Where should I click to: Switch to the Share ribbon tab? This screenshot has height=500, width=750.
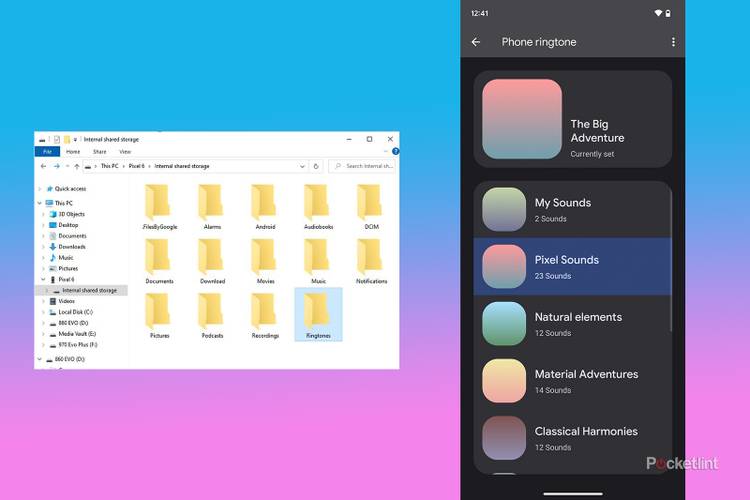(x=99, y=151)
